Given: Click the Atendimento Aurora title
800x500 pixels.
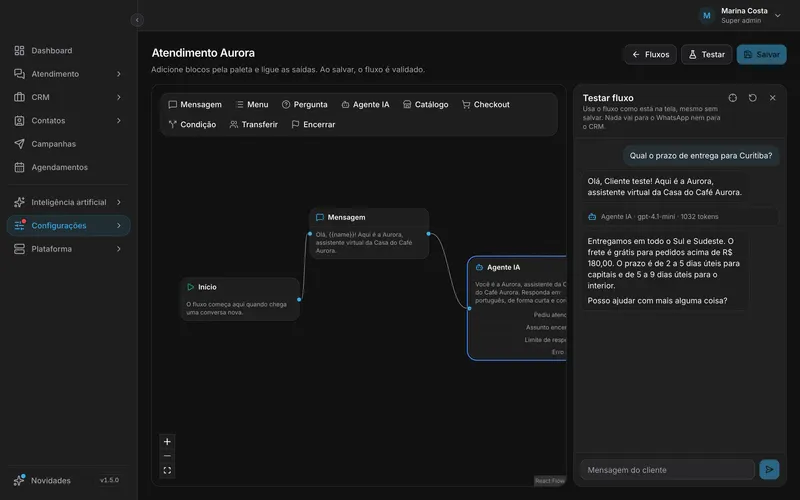Looking at the screenshot, I should pyautogui.click(x=203, y=53).
